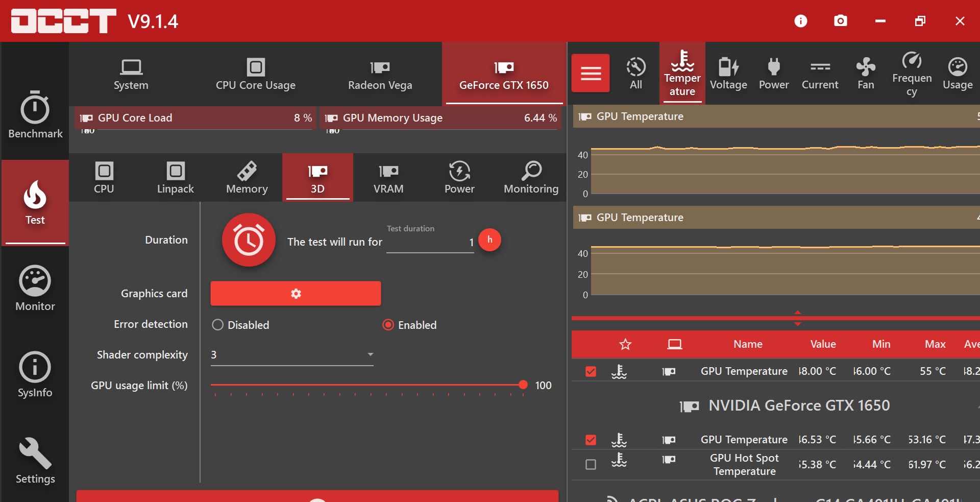The image size is (980, 502).
Task: Show Fan sensors filter
Action: [865, 74]
